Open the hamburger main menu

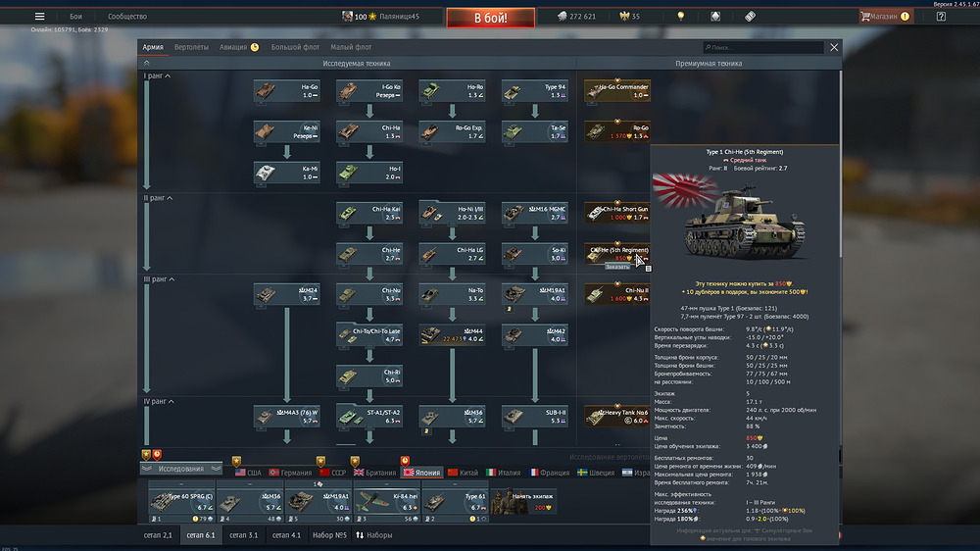[x=40, y=17]
